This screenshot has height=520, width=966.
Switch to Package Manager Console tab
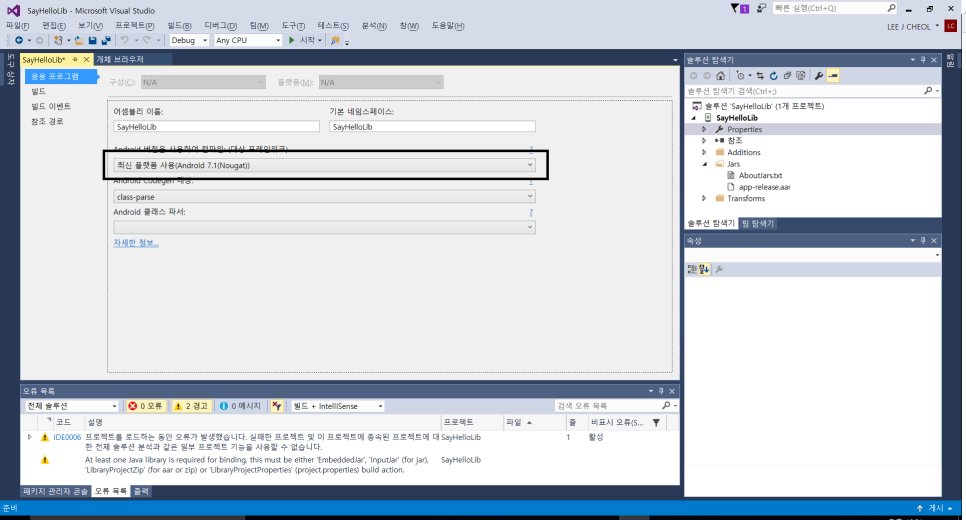point(55,491)
